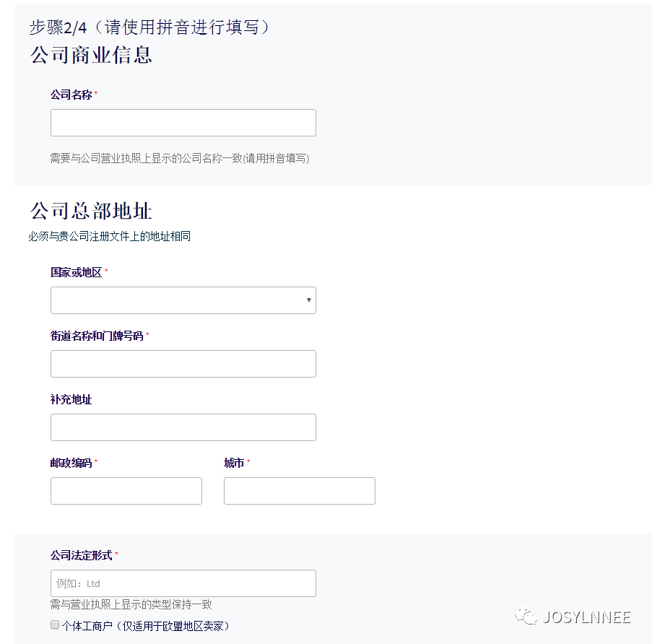Click the 公司法定形式 field showing 例如：Ltd
This screenshot has width=652, height=644.
click(183, 583)
